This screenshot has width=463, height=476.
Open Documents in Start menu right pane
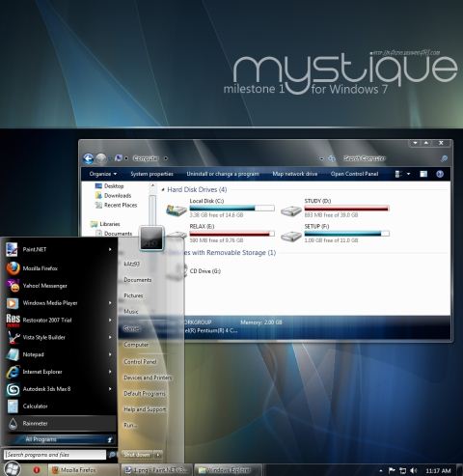(138, 280)
